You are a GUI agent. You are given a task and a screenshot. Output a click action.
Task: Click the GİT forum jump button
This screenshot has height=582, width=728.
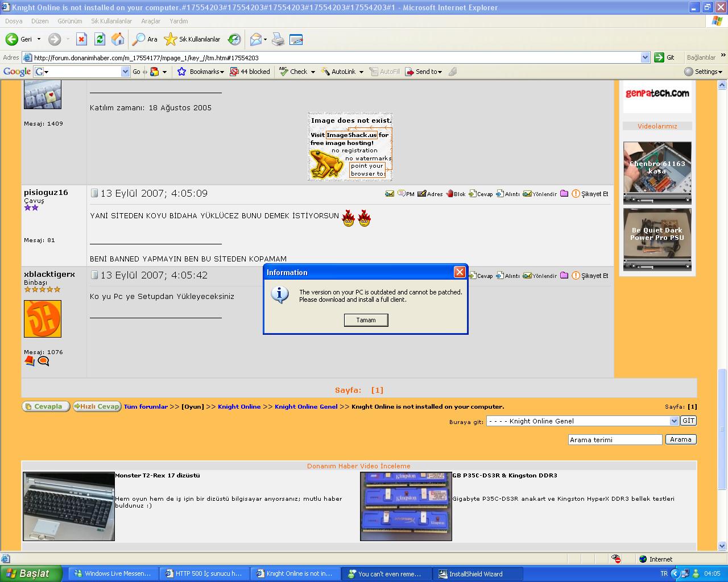pyautogui.click(x=689, y=421)
